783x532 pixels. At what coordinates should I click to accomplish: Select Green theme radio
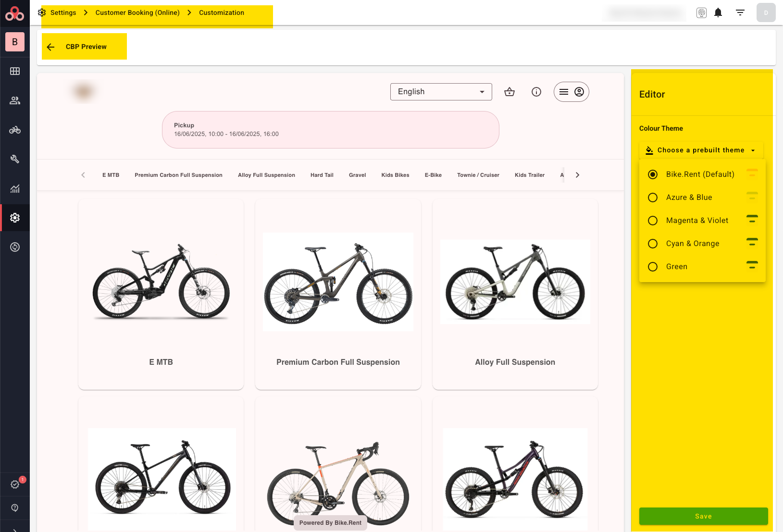(x=653, y=267)
